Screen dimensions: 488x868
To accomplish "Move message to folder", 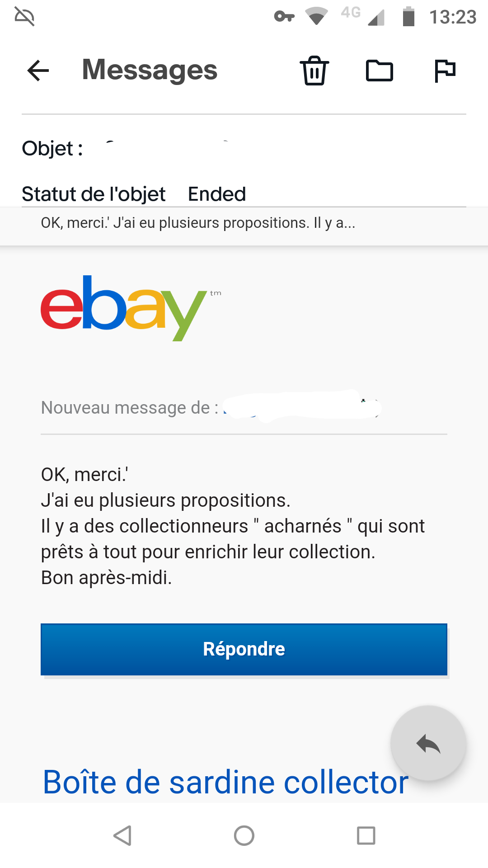I will click(379, 71).
